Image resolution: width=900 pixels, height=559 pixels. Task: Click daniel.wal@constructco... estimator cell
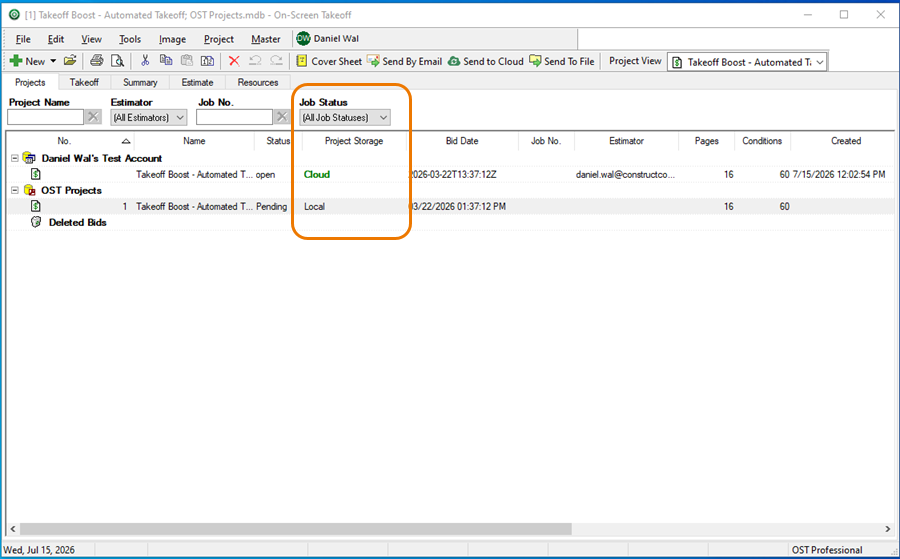pyautogui.click(x=626, y=174)
